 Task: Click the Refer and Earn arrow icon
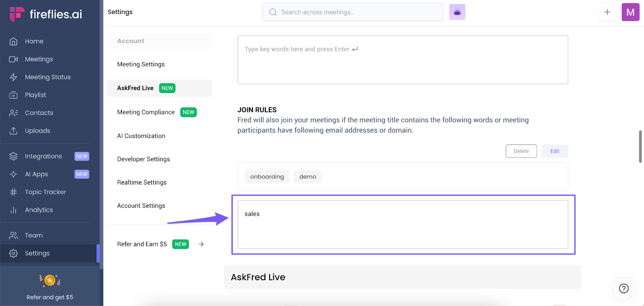click(201, 244)
